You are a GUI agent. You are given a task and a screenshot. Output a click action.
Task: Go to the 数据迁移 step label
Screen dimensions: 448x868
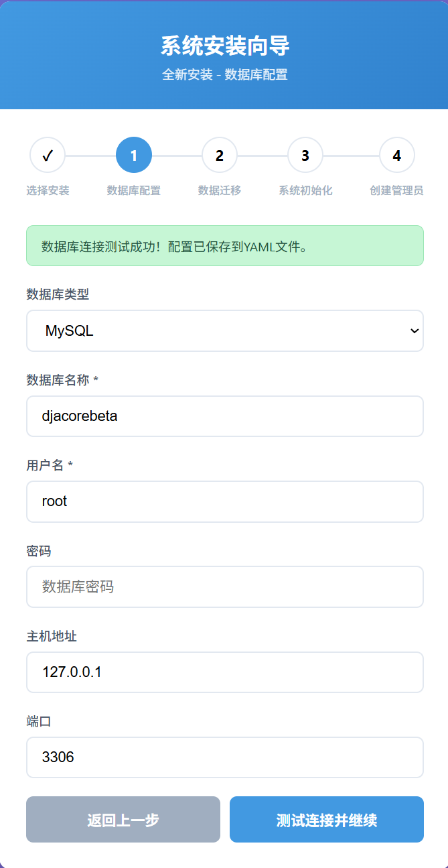tap(220, 191)
